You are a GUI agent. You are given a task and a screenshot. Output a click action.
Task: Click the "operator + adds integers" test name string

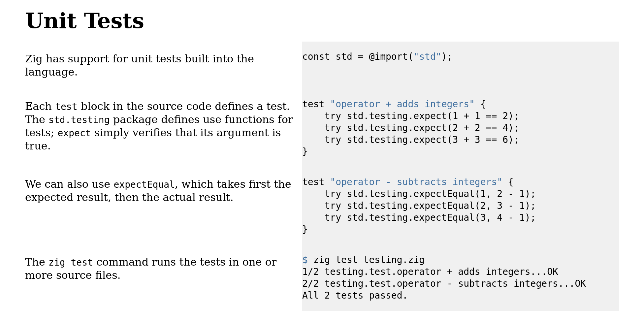402,104
